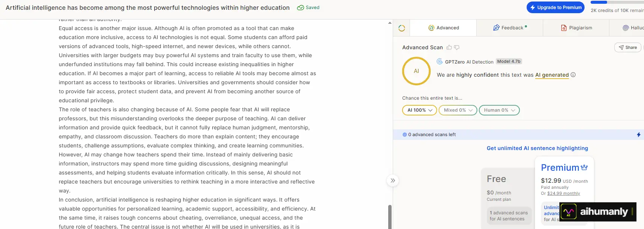This screenshot has width=644, height=229.
Task: Click the 'Current plan' label
Action: [499, 200]
